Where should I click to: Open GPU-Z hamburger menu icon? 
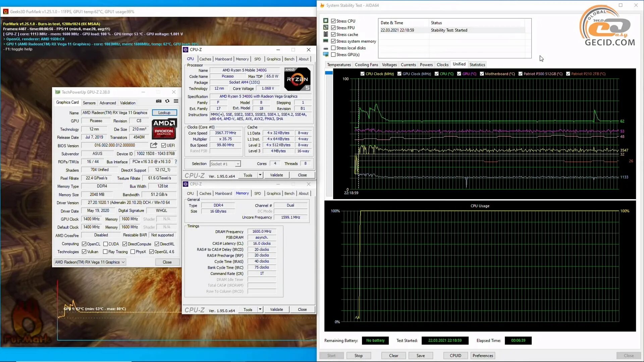pos(176,101)
